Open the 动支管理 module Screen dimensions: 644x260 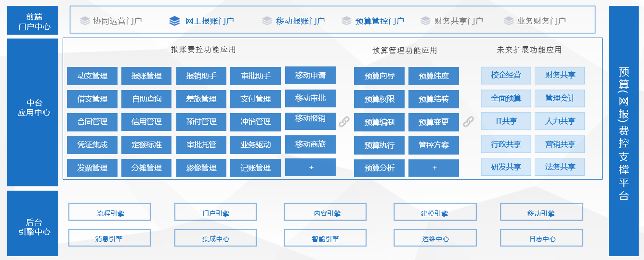(92, 76)
